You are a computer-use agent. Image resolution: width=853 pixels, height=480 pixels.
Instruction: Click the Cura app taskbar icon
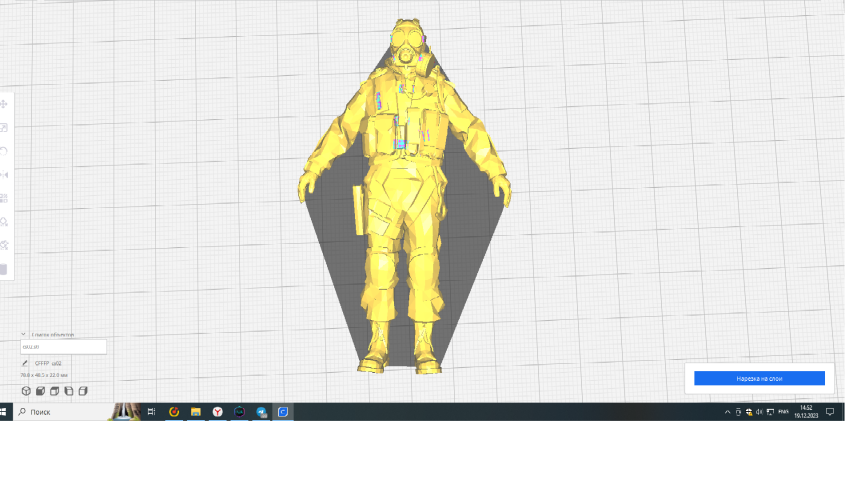pyautogui.click(x=283, y=412)
